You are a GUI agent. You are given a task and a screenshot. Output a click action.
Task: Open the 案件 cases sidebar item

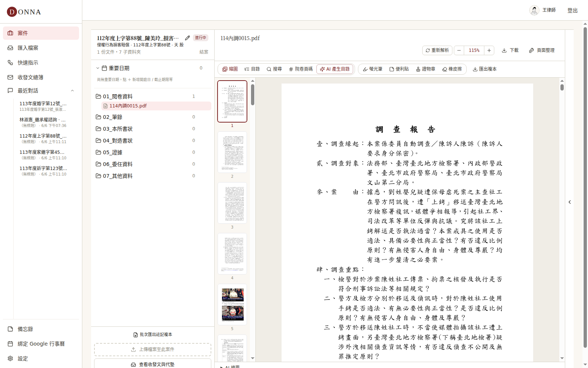41,33
